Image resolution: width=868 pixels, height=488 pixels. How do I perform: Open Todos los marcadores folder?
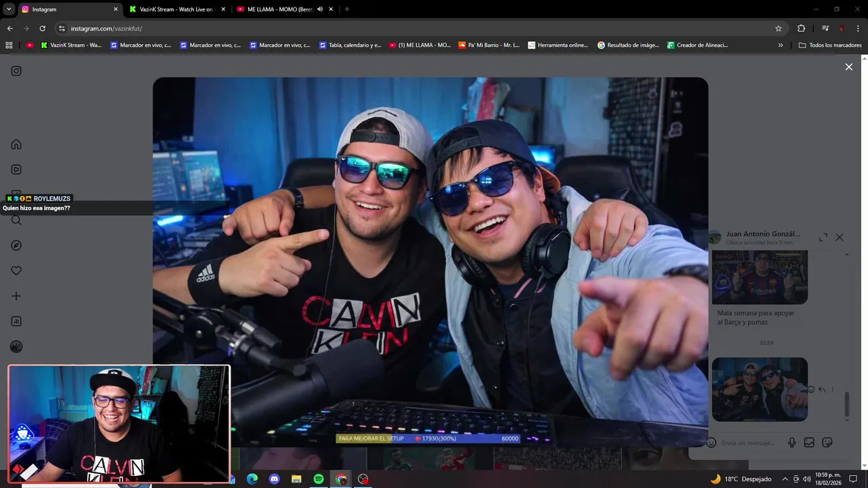pos(830,45)
